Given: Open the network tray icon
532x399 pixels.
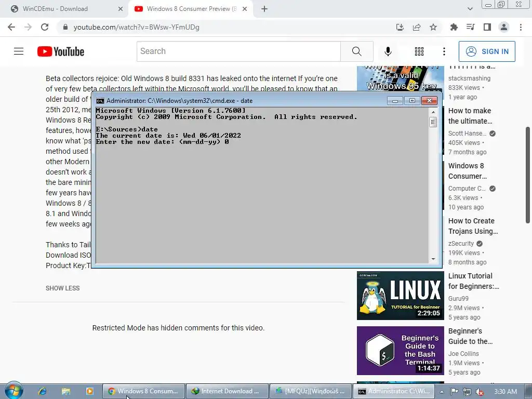Looking at the screenshot, I should click(x=467, y=392).
